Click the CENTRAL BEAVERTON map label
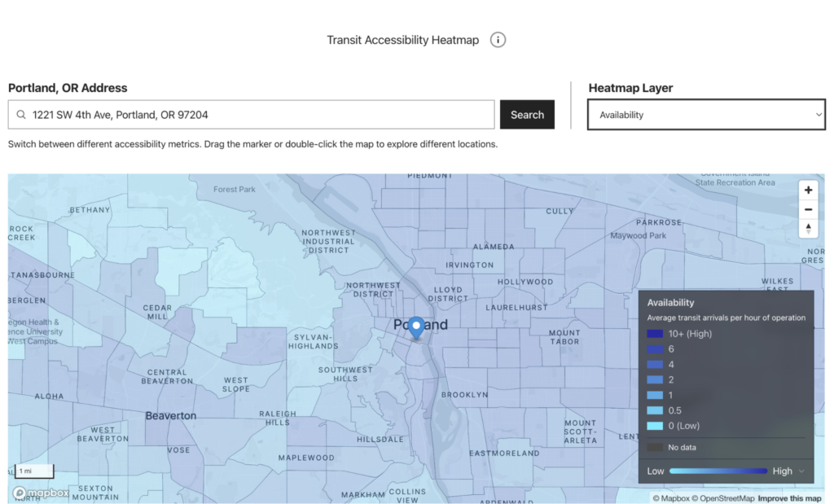The image size is (834, 504). tap(167, 377)
